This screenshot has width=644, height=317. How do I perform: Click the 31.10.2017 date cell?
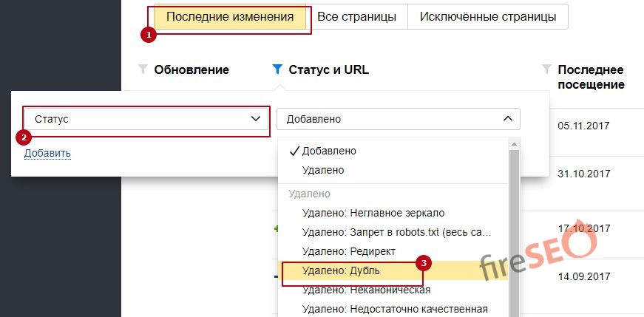[583, 174]
